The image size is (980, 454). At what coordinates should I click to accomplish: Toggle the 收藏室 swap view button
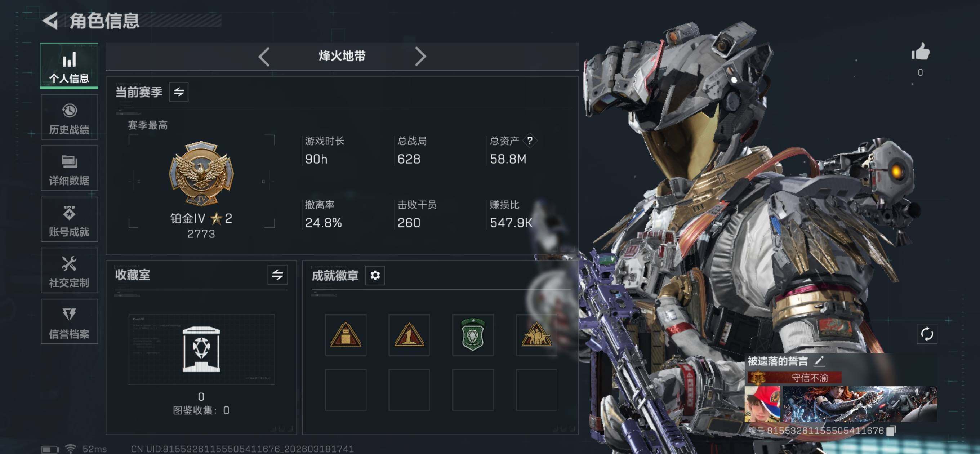[277, 275]
